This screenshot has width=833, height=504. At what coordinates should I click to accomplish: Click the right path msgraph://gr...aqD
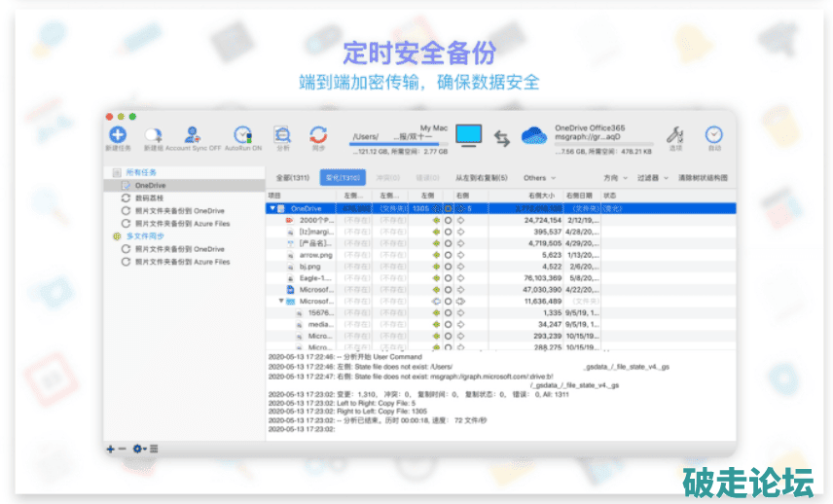click(588, 136)
